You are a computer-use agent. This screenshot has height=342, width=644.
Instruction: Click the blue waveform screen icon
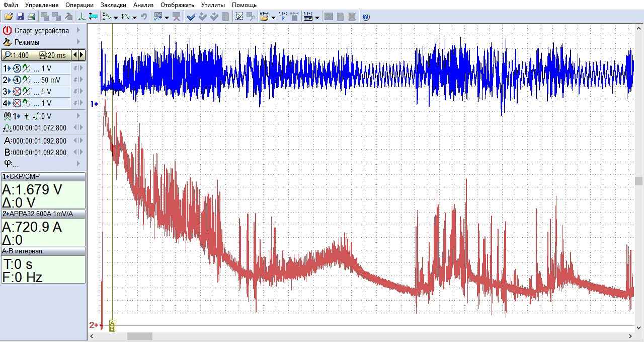pos(158,17)
